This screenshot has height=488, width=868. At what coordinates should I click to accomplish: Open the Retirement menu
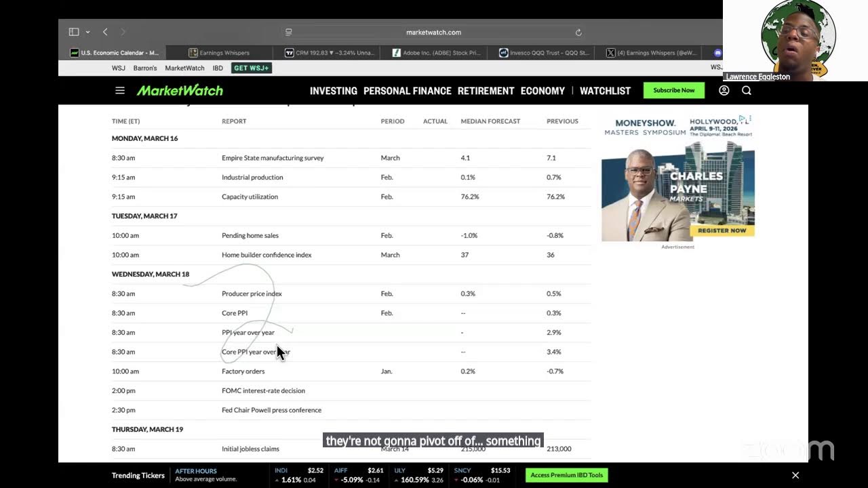pyautogui.click(x=486, y=90)
